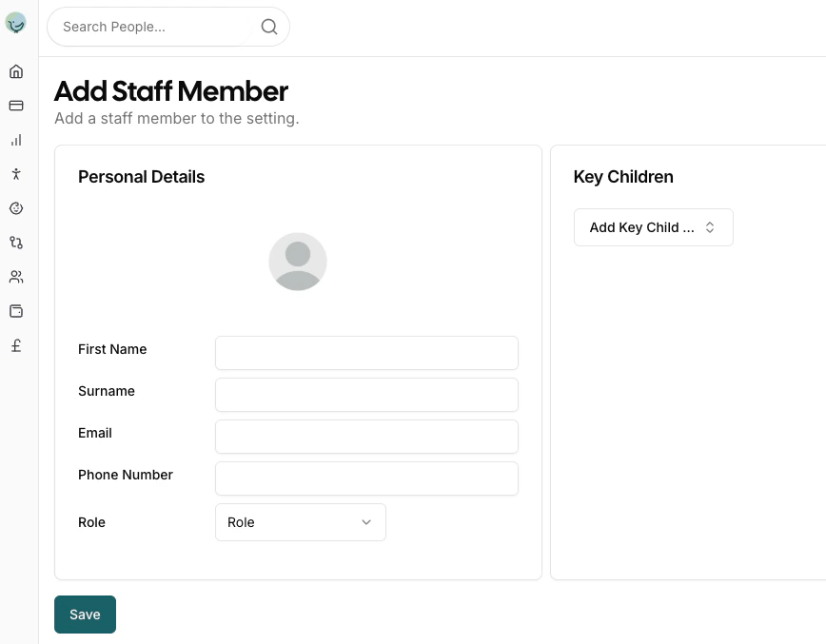Click the Email input field
826x644 pixels.
366,437
